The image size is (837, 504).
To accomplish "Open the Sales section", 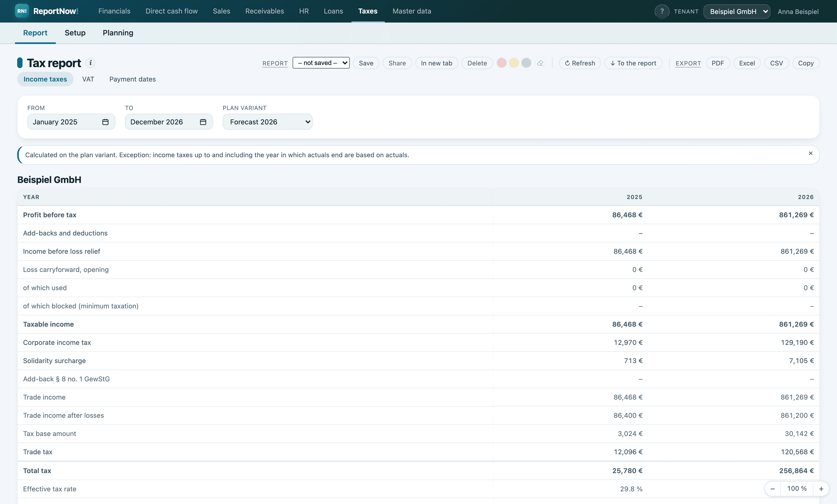I will 221,11.
